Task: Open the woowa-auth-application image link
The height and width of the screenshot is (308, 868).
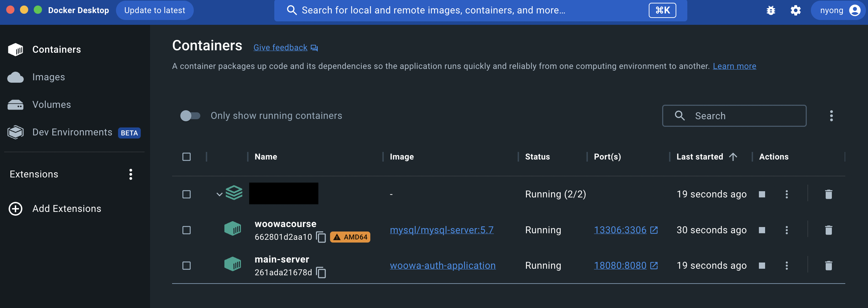Action: coord(443,266)
